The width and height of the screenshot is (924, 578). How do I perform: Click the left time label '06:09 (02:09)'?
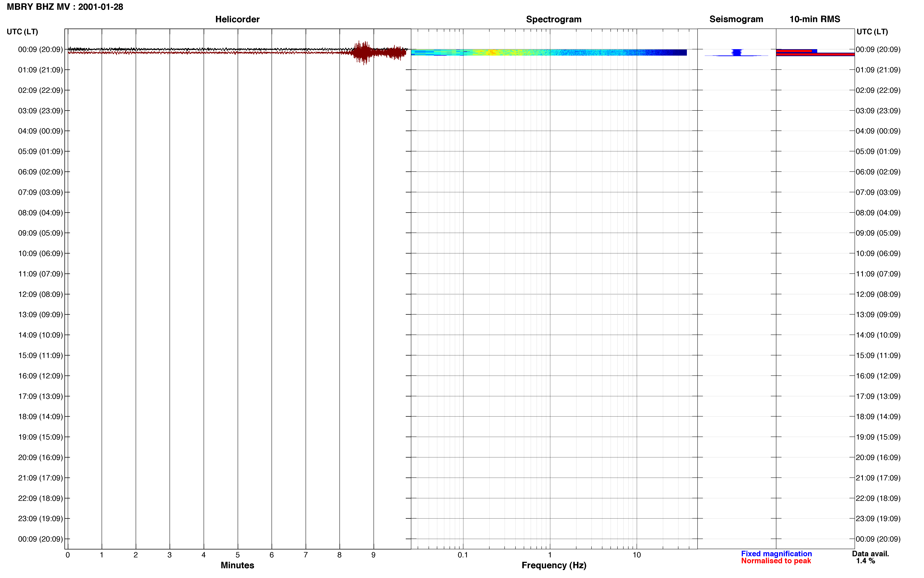click(x=41, y=172)
